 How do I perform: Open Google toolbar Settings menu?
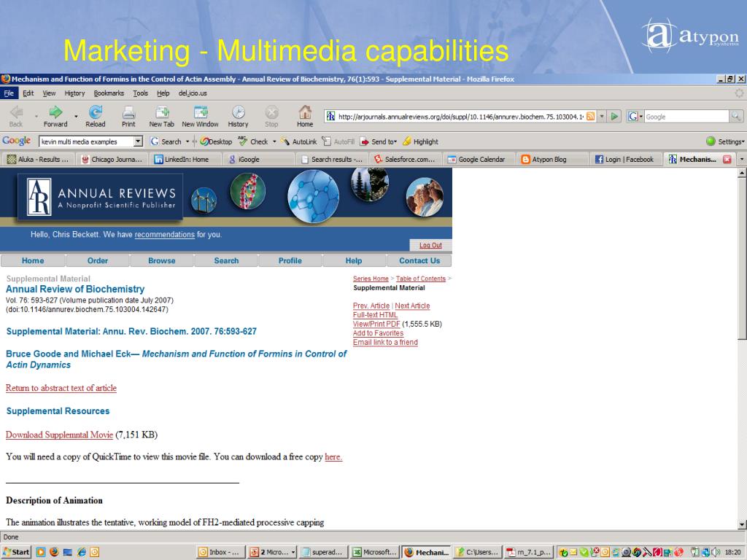click(725, 141)
